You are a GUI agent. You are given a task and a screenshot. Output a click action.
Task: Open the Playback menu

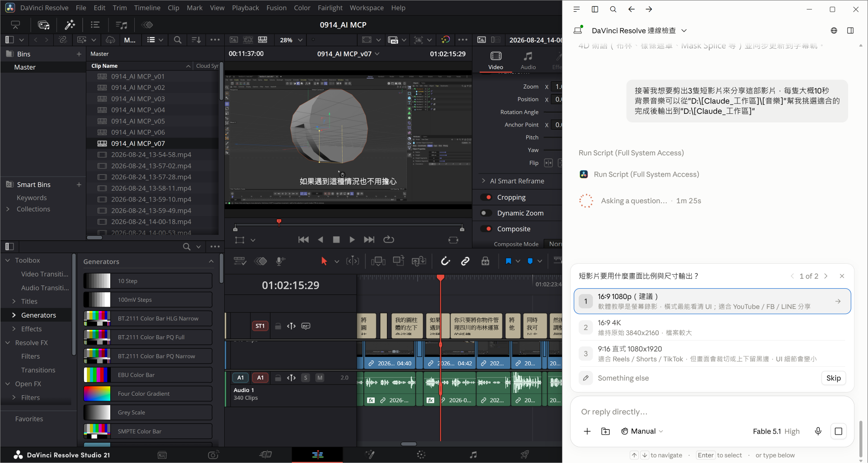click(245, 8)
